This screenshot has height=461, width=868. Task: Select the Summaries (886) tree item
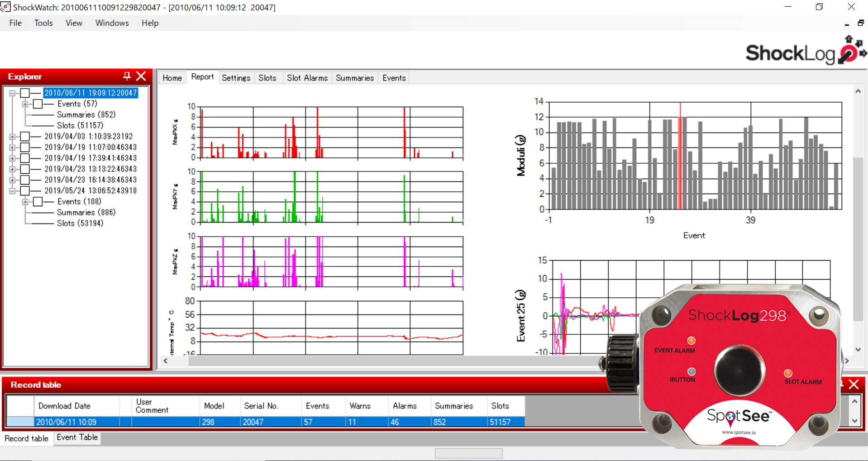click(x=86, y=212)
